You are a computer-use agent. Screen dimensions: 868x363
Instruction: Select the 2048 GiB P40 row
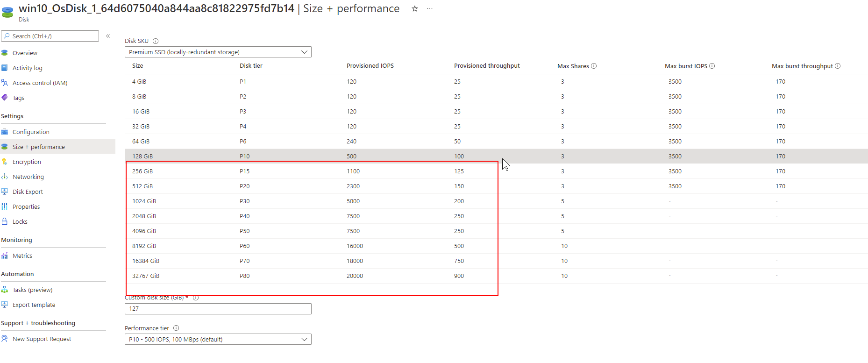[496, 216]
